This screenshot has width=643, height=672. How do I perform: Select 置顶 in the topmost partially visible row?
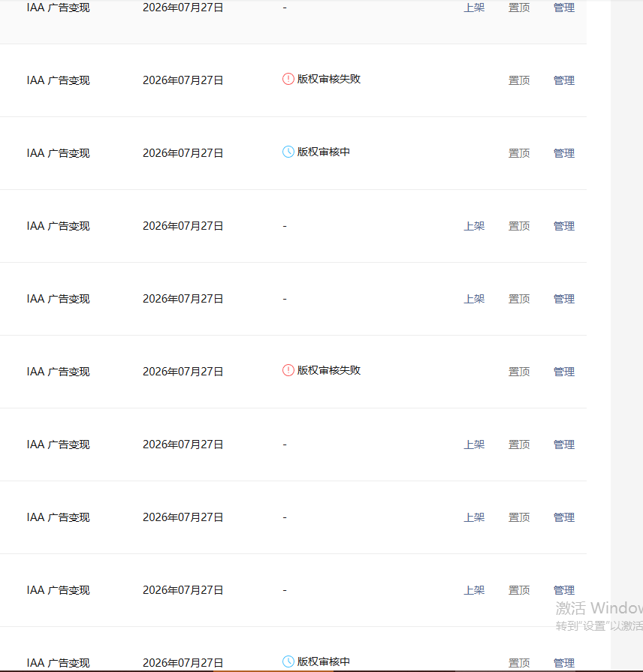pos(519,8)
